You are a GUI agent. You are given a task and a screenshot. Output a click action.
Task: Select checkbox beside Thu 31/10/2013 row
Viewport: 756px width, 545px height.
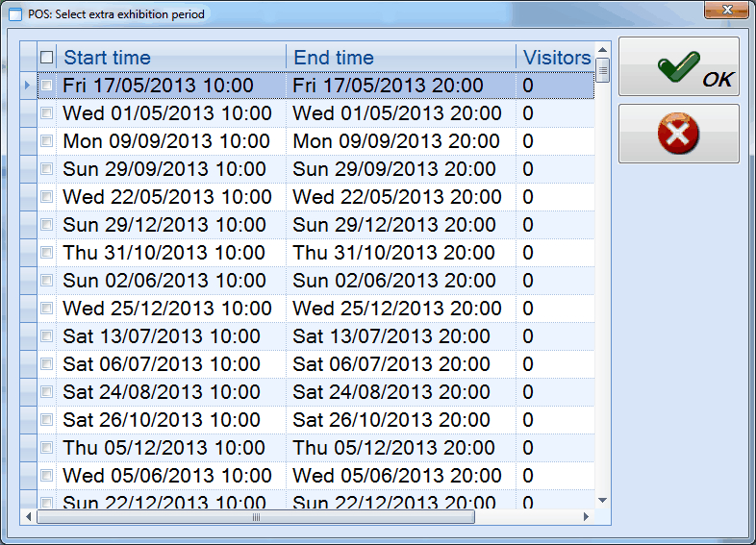pyautogui.click(x=47, y=253)
